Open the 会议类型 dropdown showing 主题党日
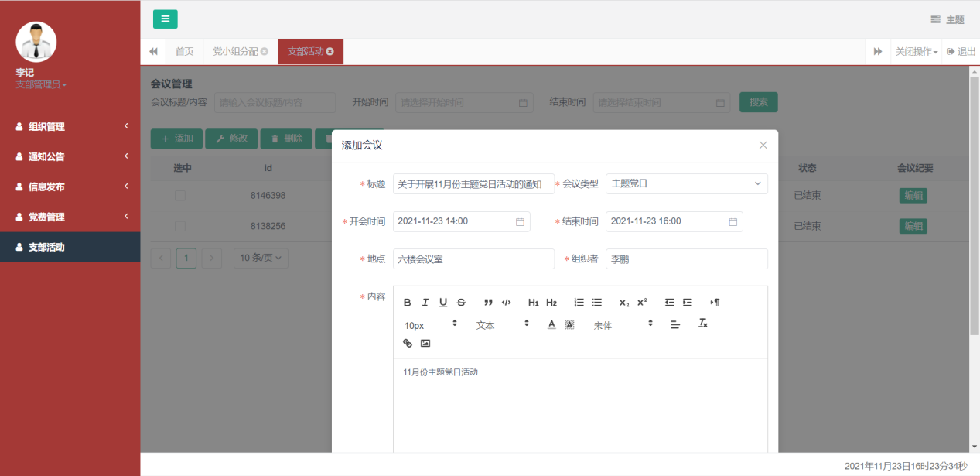 pos(686,183)
